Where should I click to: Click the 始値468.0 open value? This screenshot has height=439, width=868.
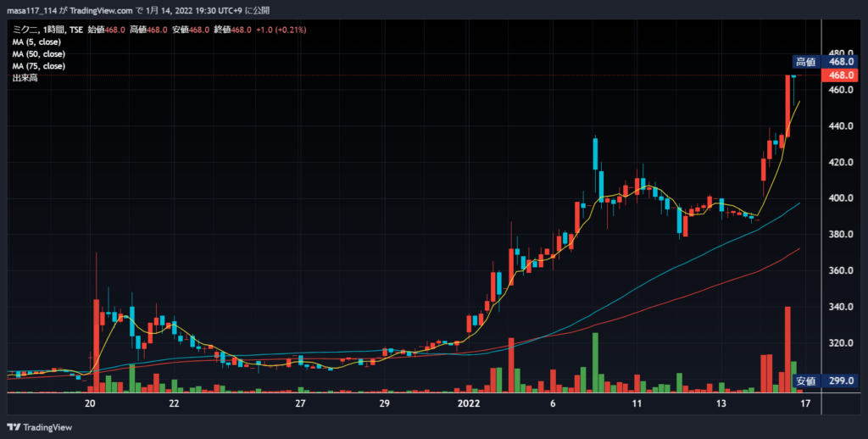tap(106, 30)
